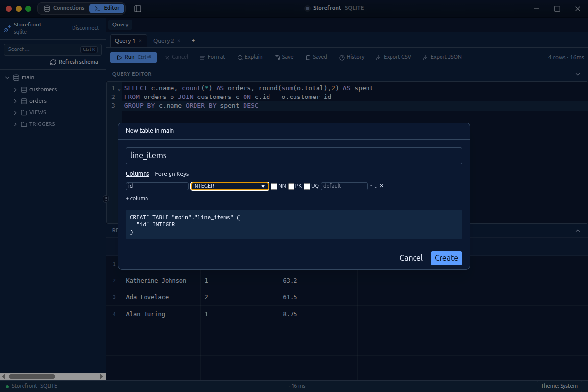
Task: Click the column name field id
Action: (157, 186)
